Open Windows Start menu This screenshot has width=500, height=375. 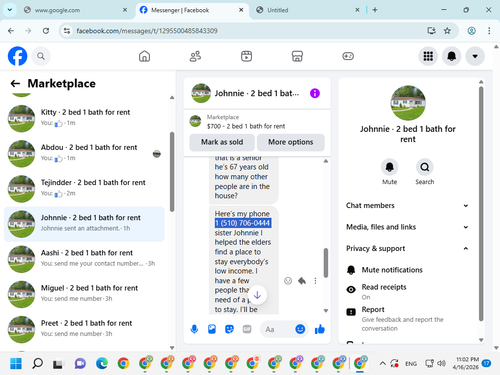point(16,363)
